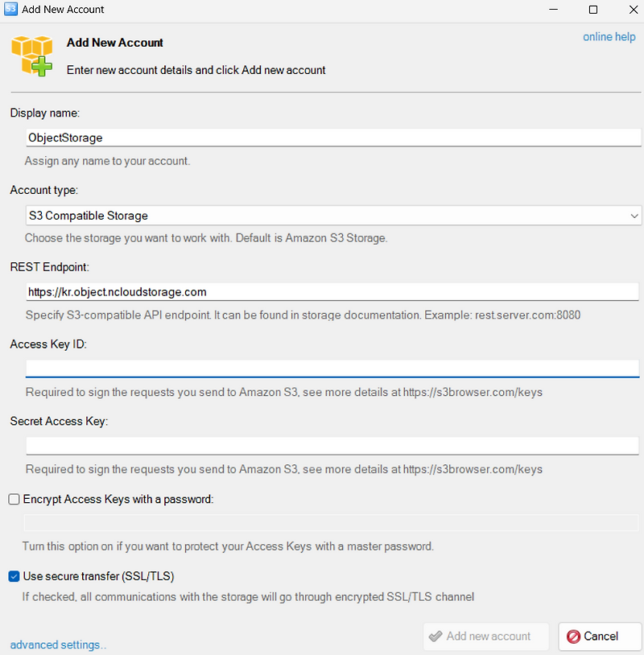
Task: Click into the REST Endpoint field
Action: (332, 292)
